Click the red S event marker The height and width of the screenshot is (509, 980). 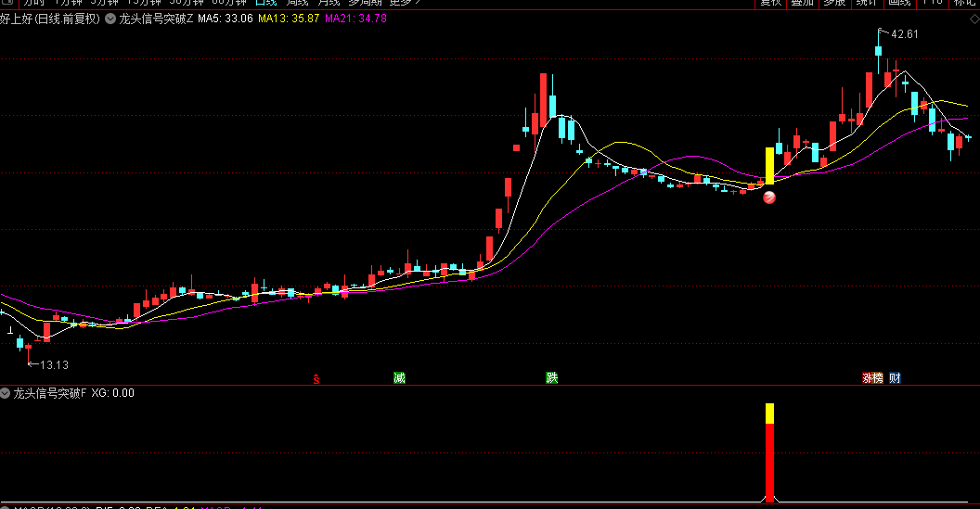[x=316, y=378]
